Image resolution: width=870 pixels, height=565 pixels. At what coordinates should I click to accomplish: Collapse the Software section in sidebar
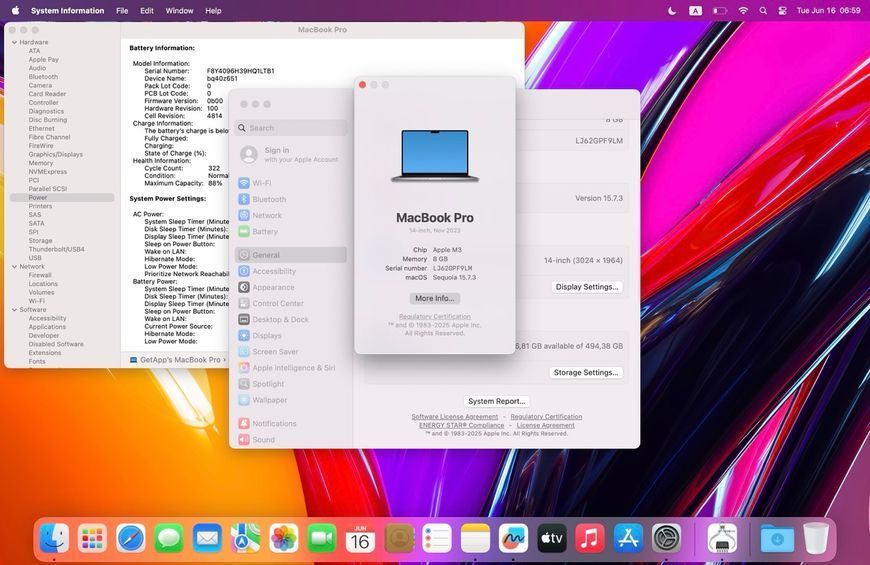click(14, 310)
